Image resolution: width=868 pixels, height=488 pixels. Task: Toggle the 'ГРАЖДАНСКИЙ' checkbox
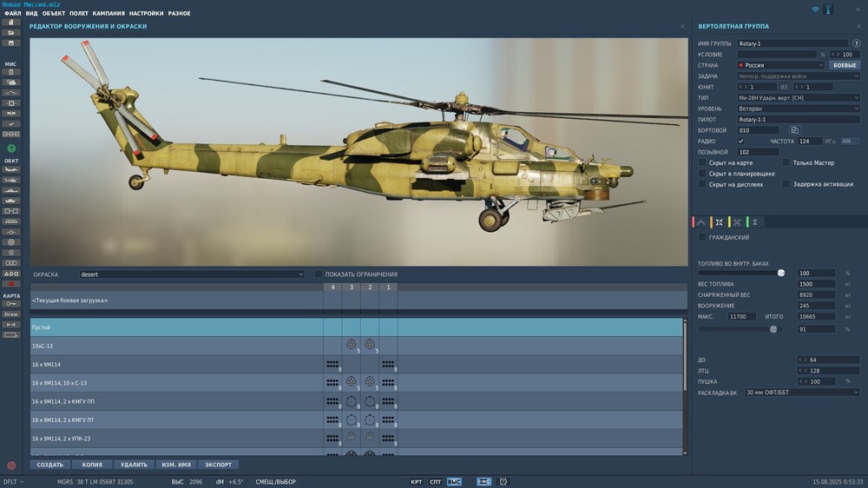click(702, 237)
